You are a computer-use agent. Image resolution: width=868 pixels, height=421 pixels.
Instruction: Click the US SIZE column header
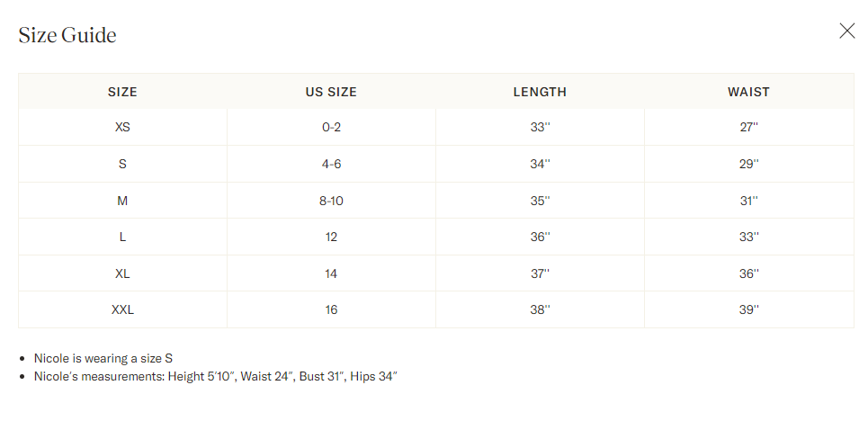[331, 92]
